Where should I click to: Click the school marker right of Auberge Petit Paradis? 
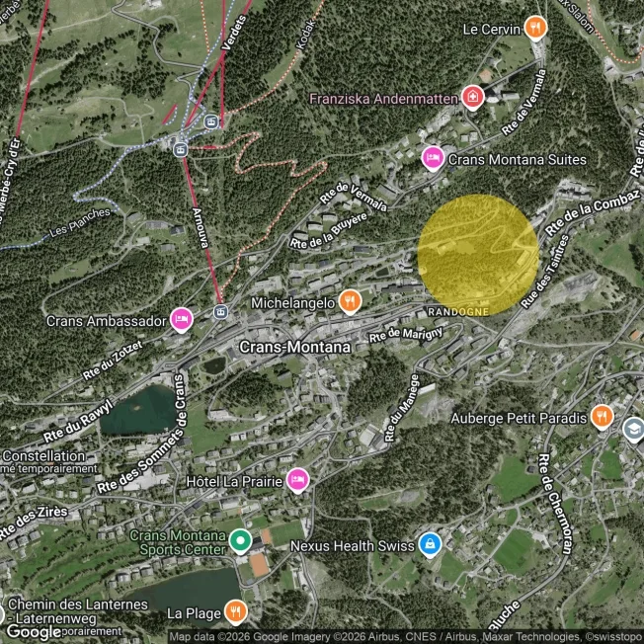tap(634, 429)
